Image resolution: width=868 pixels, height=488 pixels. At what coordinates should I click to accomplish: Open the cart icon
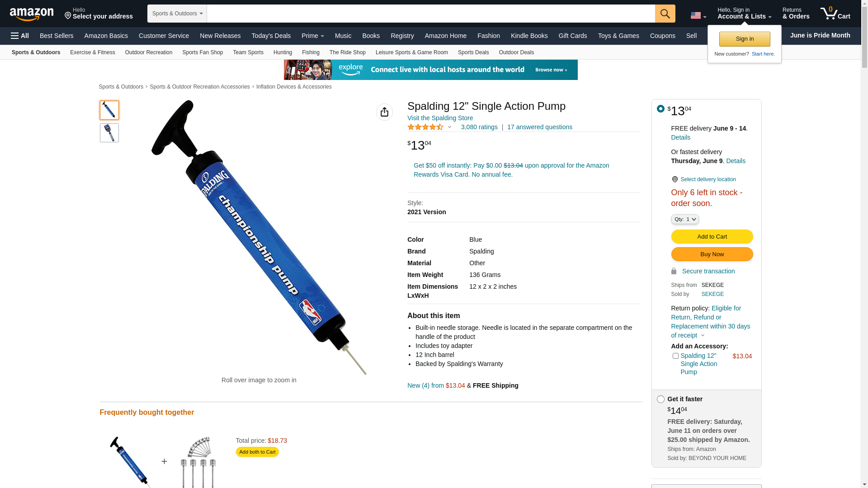coord(835,13)
